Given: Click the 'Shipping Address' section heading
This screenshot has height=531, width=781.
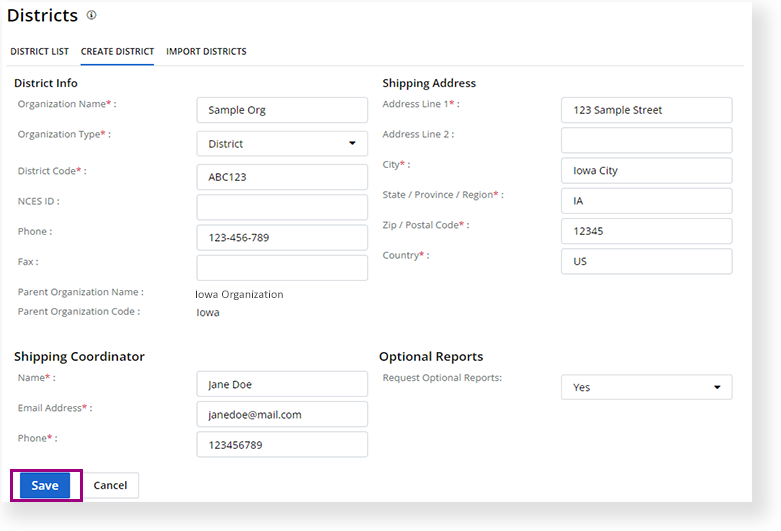Looking at the screenshot, I should (429, 83).
